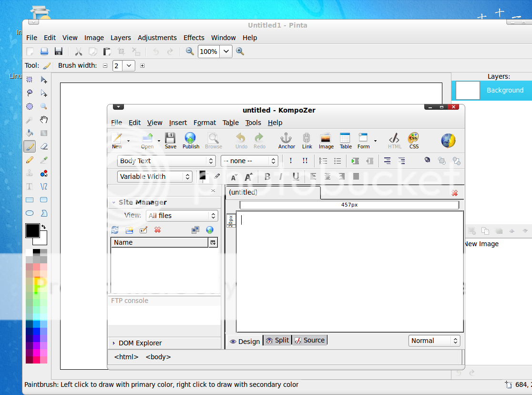
Task: Collapse the Site Manager section
Action: pos(113,202)
